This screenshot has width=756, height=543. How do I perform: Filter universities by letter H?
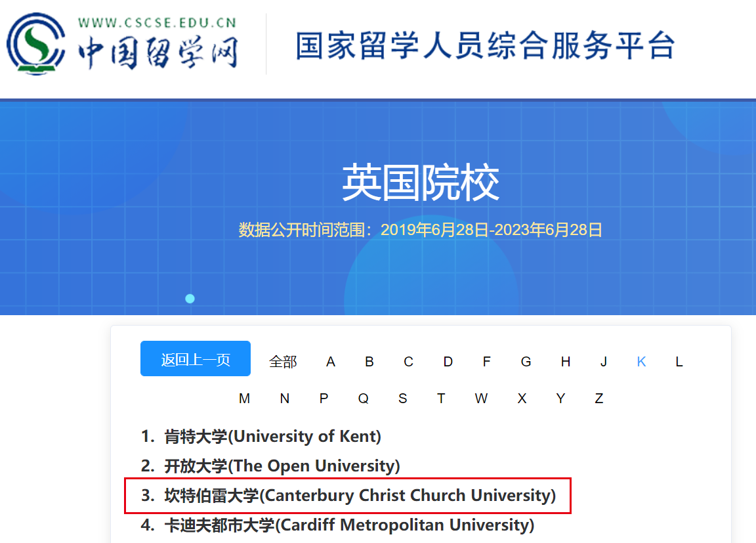566,362
